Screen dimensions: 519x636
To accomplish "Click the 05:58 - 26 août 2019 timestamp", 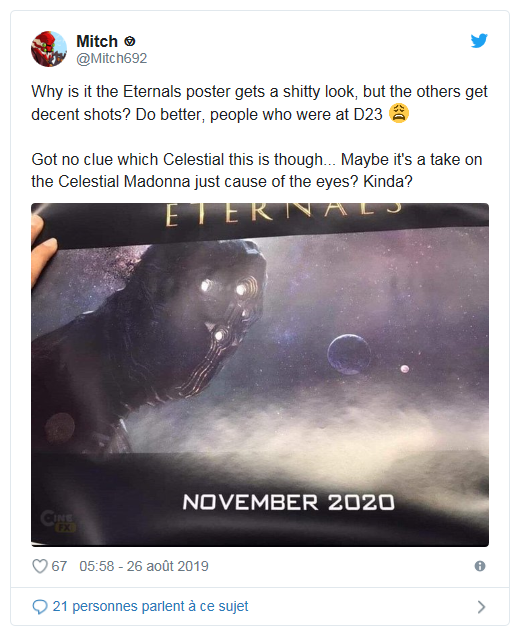I will [x=144, y=566].
